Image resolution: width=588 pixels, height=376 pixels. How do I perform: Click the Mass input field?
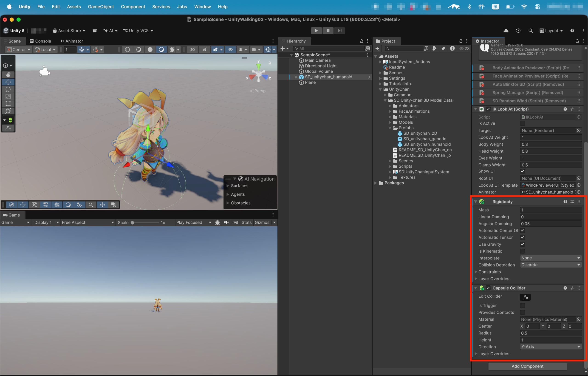point(551,210)
